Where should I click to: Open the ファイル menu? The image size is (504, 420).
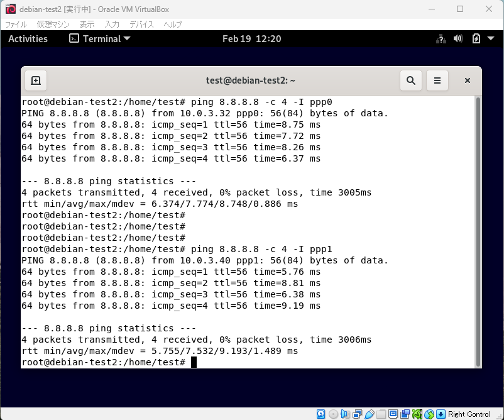(x=16, y=25)
